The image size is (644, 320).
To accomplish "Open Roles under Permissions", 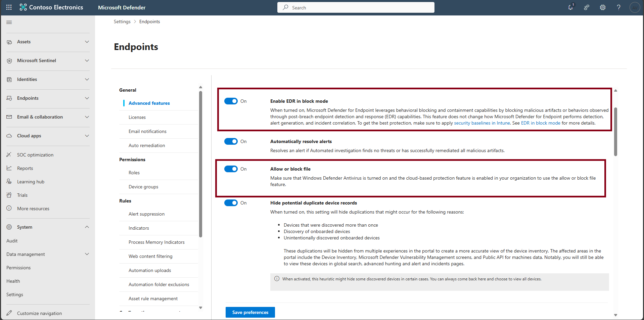I will (x=134, y=173).
